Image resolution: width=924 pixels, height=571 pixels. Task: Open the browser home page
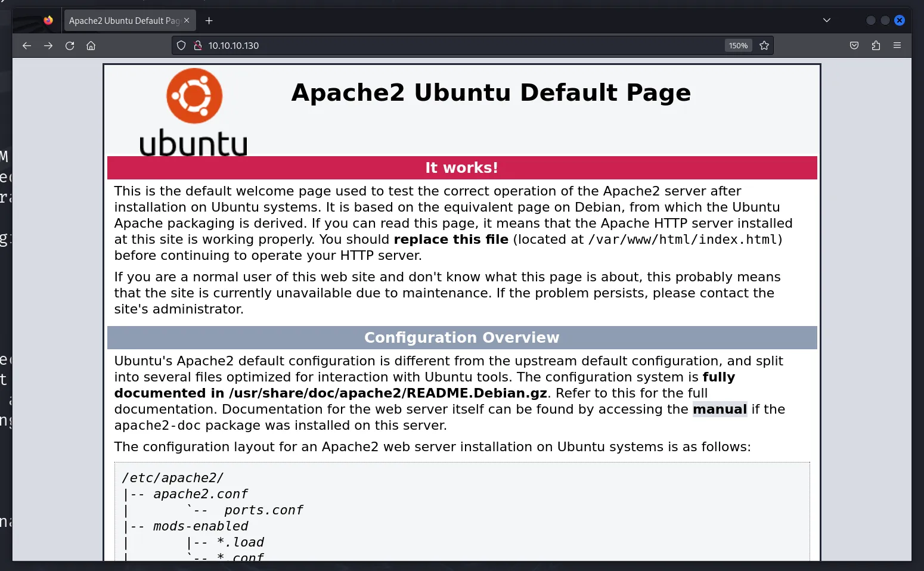[91, 46]
